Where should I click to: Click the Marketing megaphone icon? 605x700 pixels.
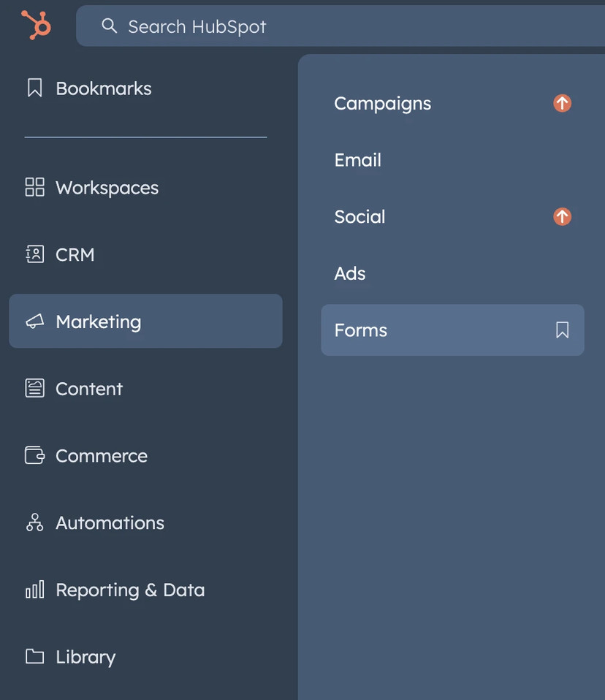tap(34, 320)
